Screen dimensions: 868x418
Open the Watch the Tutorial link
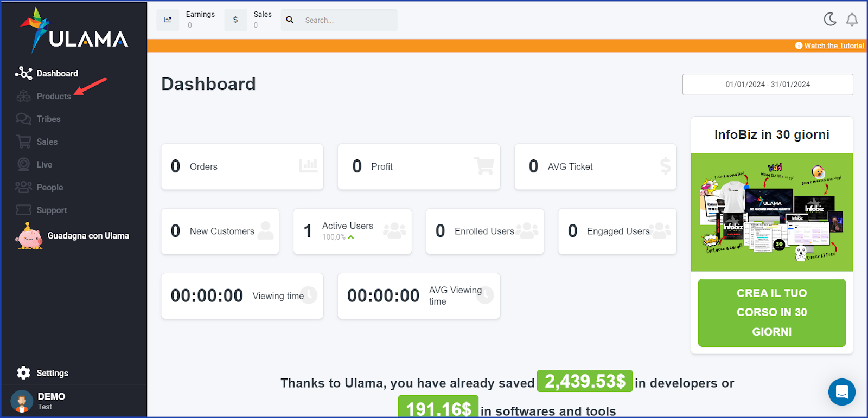(834, 46)
